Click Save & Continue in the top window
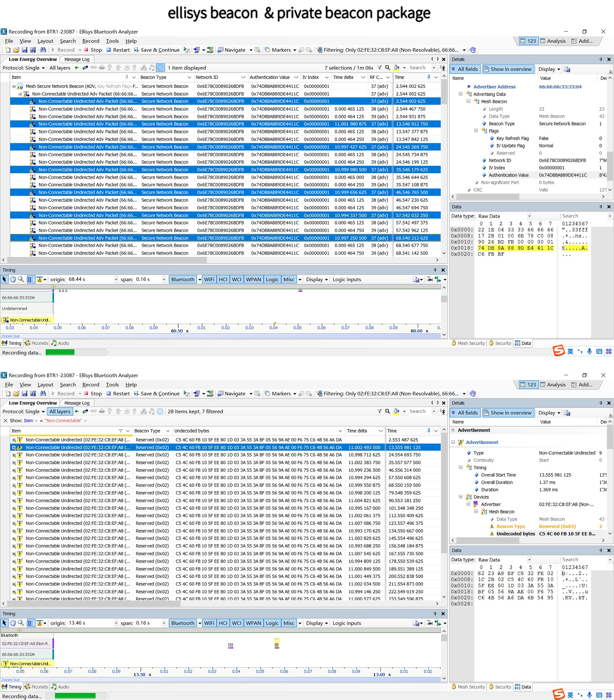 coord(157,50)
